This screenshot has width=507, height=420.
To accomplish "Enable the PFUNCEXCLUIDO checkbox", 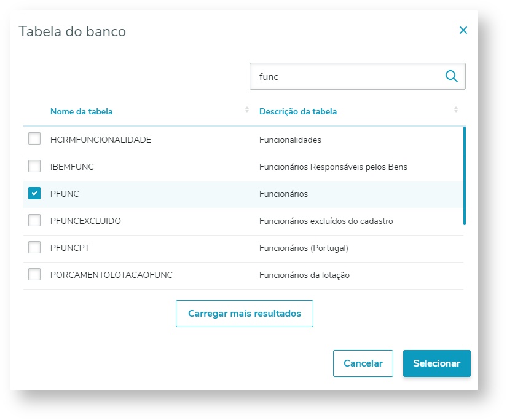I will coord(34,220).
